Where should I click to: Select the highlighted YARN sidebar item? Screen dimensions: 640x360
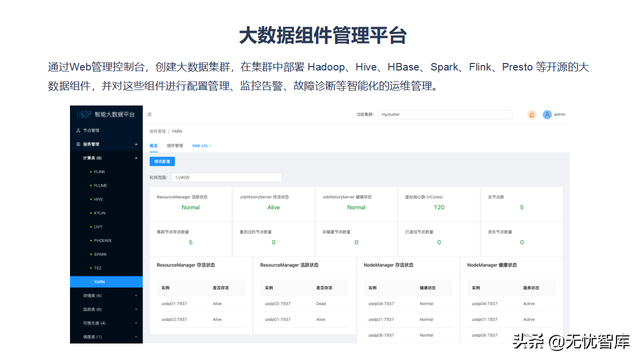[x=107, y=282]
